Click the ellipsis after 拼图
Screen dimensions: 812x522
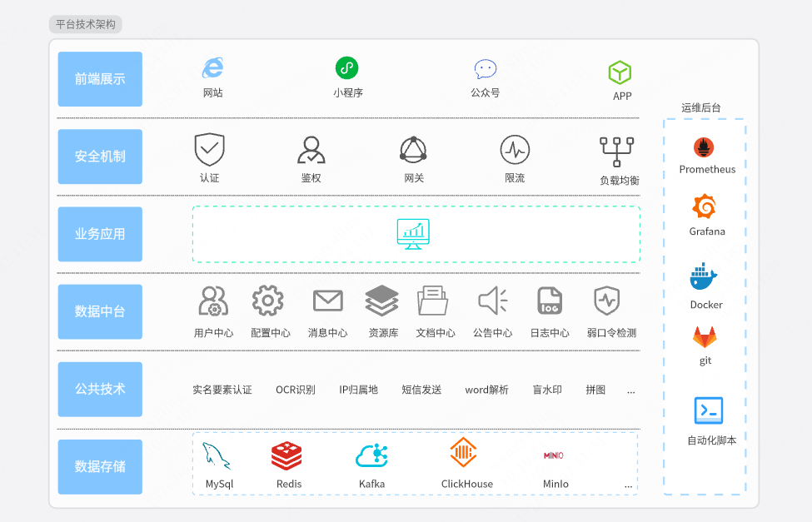click(x=630, y=392)
